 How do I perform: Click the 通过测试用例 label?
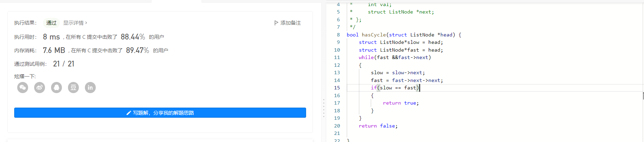30,64
